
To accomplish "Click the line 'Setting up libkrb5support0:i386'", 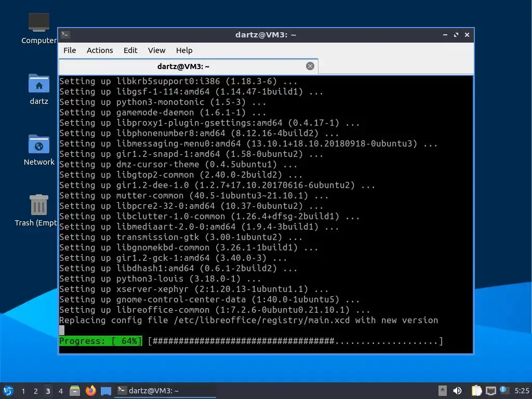I will pos(178,81).
